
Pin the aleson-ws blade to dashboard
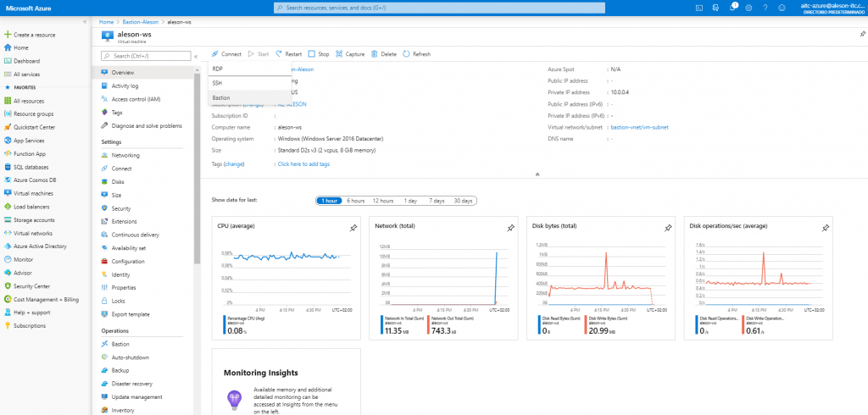coord(861,34)
